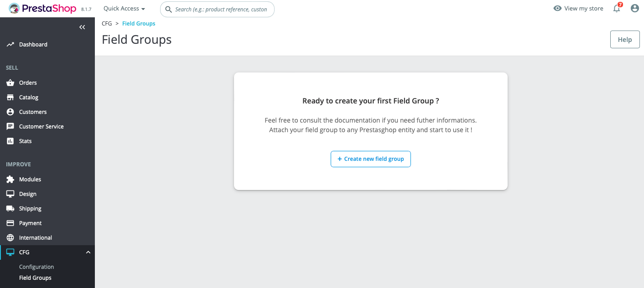Click the Modules puzzle icon

(x=10, y=179)
